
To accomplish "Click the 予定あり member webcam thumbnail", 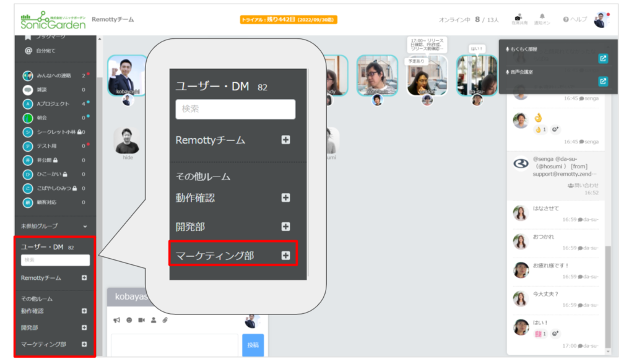I will tap(427, 76).
